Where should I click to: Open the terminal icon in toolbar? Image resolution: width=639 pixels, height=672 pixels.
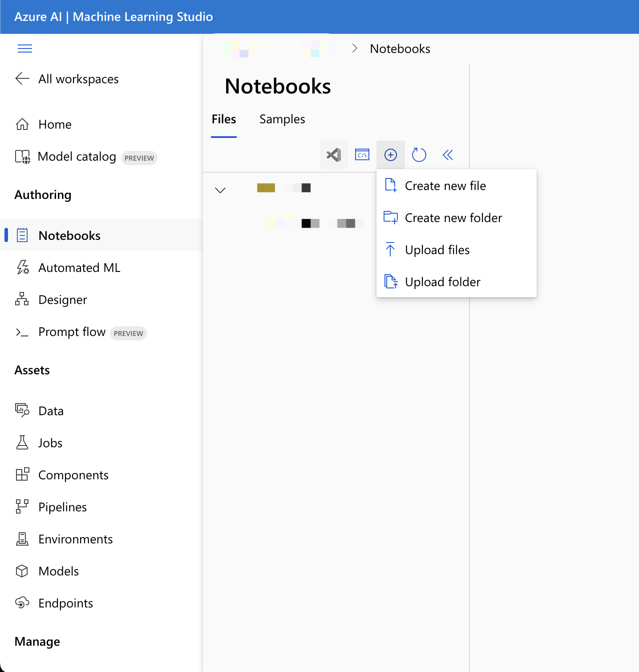[362, 155]
